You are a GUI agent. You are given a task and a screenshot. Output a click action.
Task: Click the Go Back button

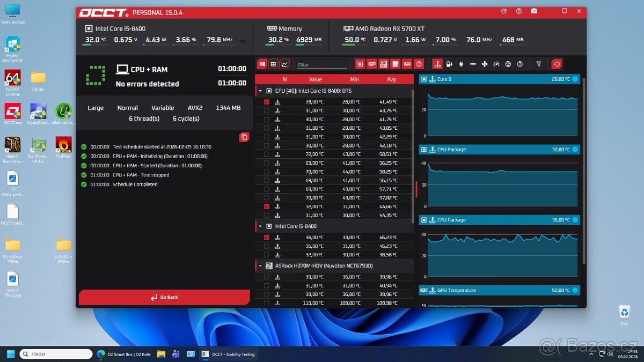pyautogui.click(x=164, y=297)
